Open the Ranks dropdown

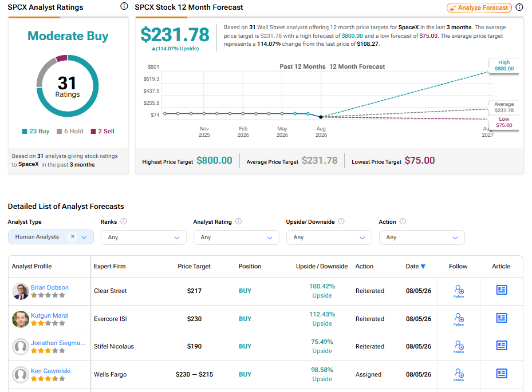point(144,237)
